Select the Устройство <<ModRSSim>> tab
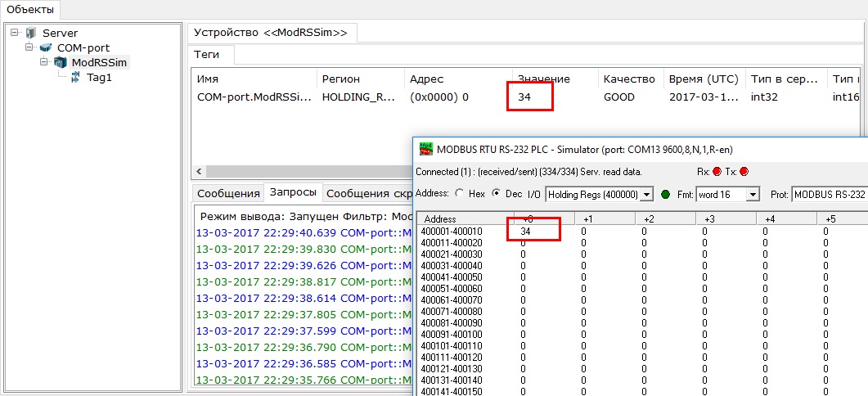The width and height of the screenshot is (868, 396). coord(271,33)
